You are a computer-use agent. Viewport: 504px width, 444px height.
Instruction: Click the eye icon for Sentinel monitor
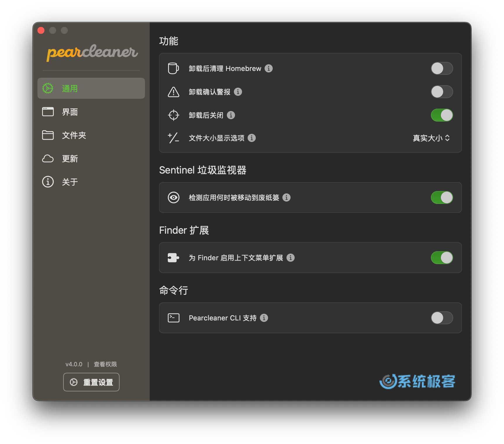(173, 197)
